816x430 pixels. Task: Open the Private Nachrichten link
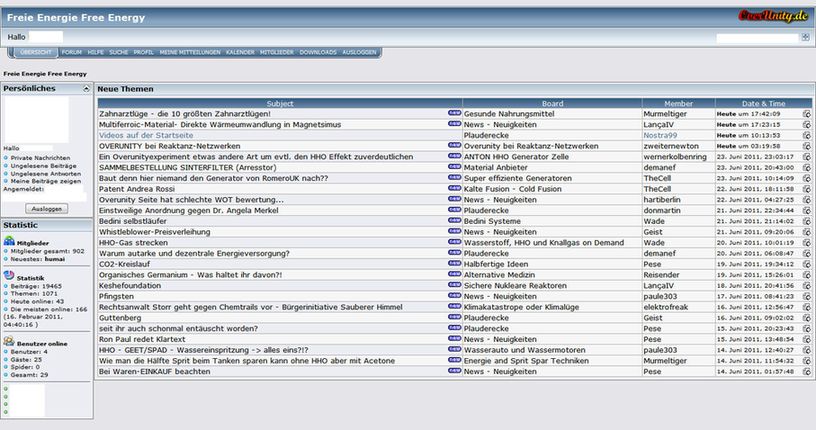[40, 157]
